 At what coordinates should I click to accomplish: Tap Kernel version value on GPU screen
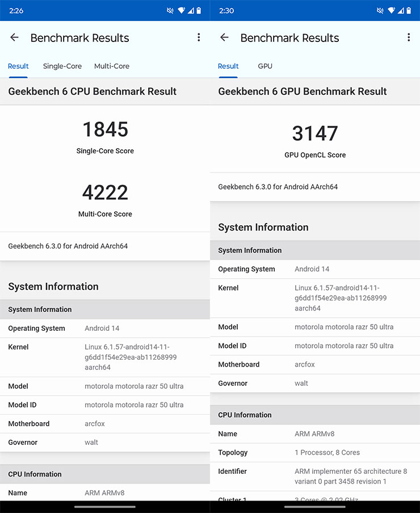[x=341, y=298]
